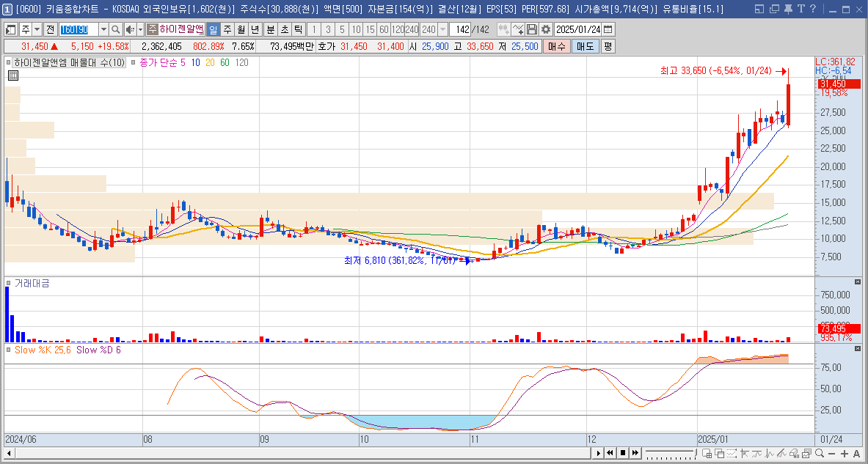Select the 년 yearly period toggle
Screen dimensions: 868x464
[x=255, y=30]
